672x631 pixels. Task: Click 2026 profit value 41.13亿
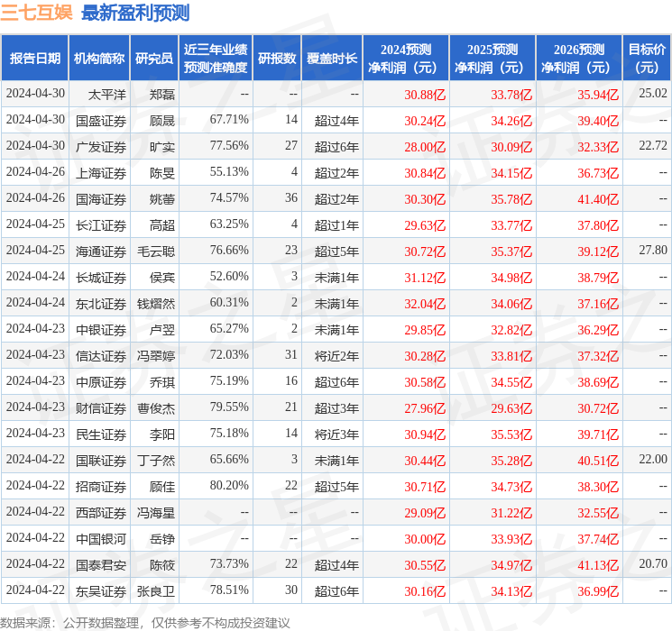coord(598,565)
